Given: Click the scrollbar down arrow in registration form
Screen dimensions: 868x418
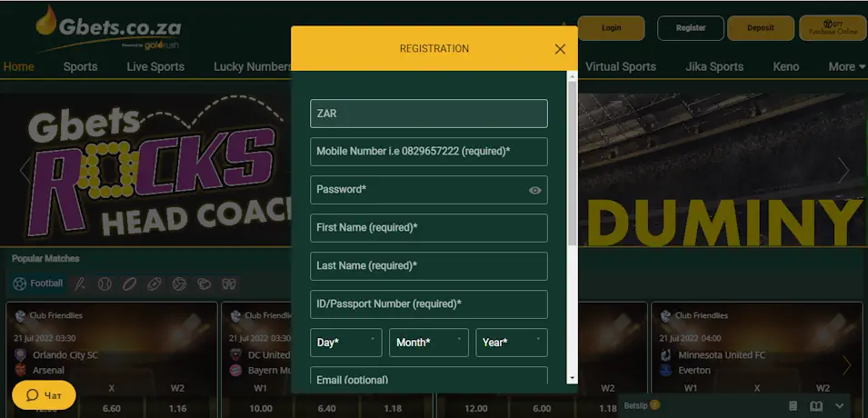Looking at the screenshot, I should [x=572, y=378].
